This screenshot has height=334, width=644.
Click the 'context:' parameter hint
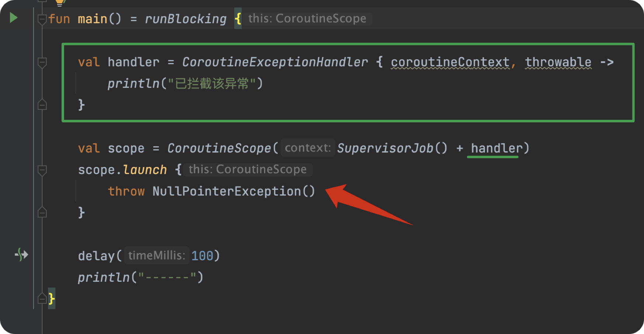point(308,148)
